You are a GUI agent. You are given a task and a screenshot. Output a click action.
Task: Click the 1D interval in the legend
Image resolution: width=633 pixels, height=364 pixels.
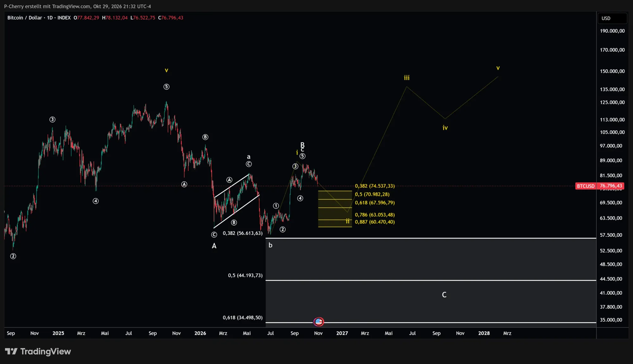(x=50, y=18)
